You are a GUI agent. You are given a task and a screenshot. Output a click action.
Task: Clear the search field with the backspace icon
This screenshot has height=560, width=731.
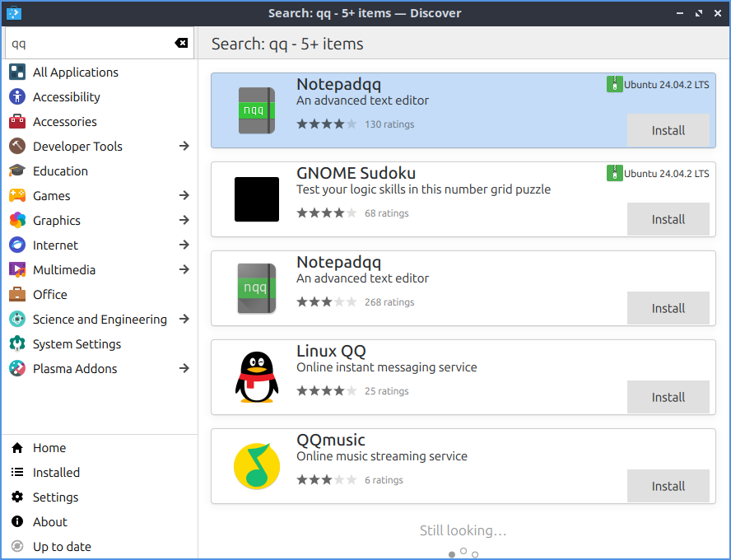pos(181,44)
